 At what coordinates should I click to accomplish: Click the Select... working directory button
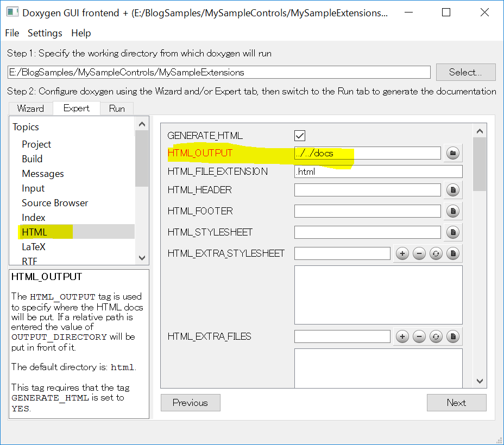pos(465,72)
